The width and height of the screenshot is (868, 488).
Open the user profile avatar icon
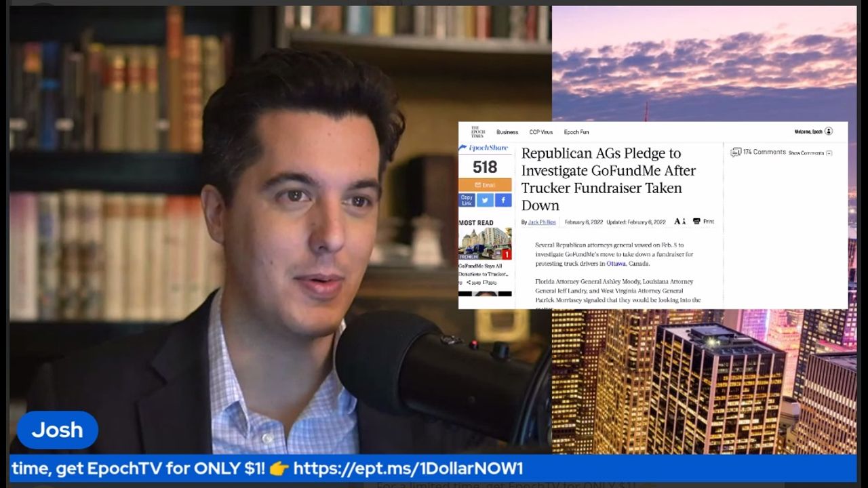(828, 131)
